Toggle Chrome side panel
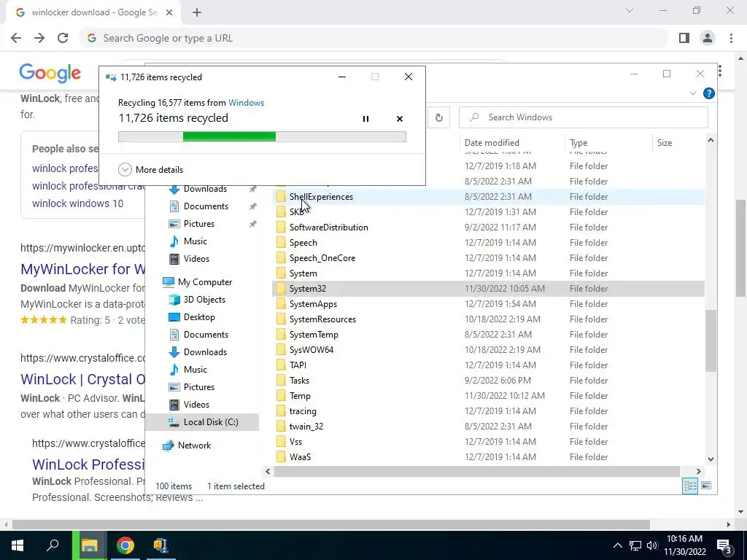The height and width of the screenshot is (560, 747). click(684, 38)
